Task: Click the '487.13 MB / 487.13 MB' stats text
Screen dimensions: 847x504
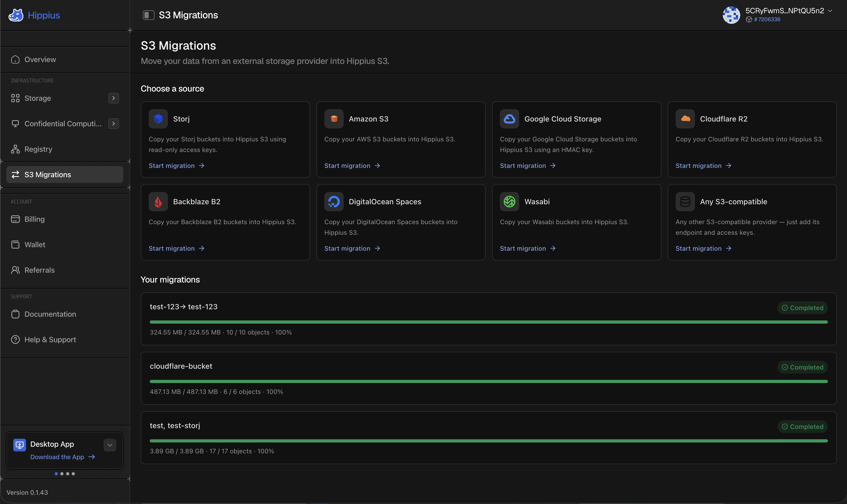Action: [184, 392]
